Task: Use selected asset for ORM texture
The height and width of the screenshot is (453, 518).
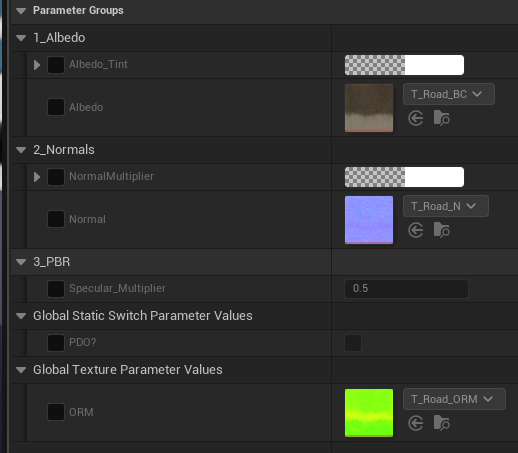Action: pyautogui.click(x=416, y=423)
